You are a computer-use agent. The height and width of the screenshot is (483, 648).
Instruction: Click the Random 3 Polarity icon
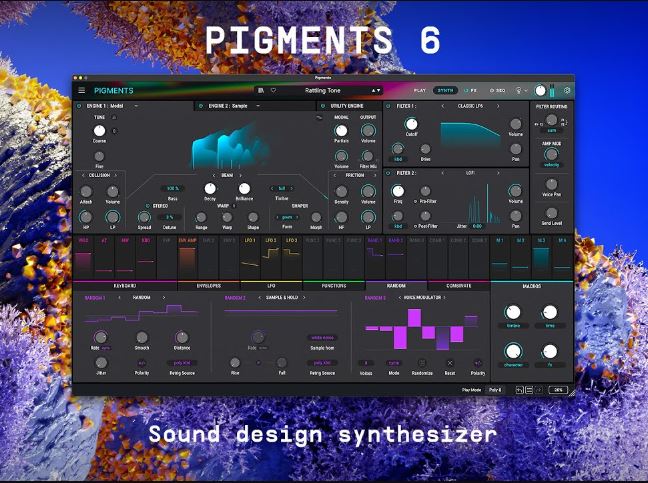478,363
